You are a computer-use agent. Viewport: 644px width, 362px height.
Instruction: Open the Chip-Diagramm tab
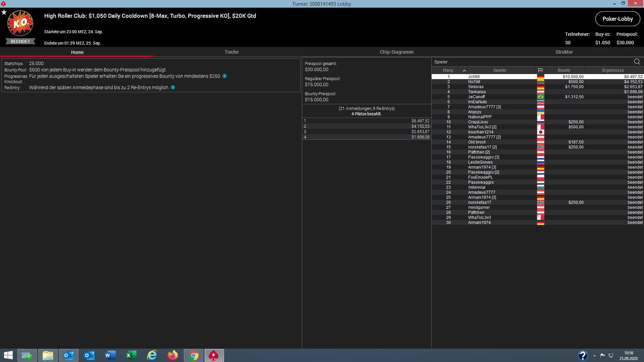[x=396, y=52]
